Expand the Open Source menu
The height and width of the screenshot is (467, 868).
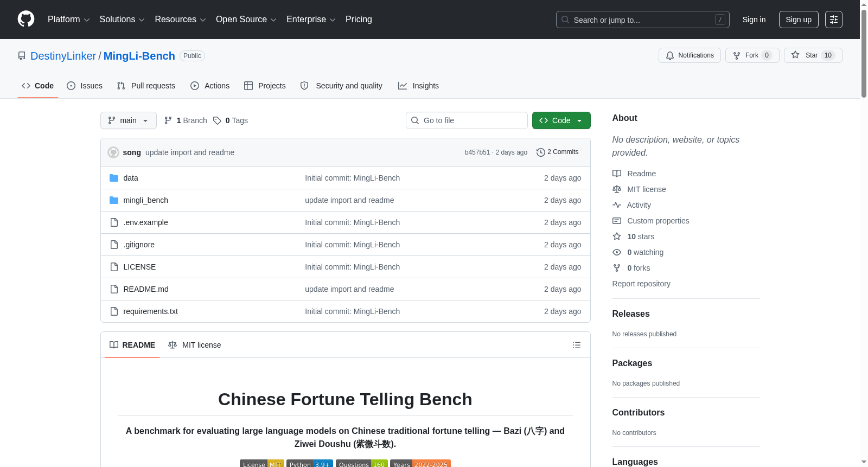(246, 20)
